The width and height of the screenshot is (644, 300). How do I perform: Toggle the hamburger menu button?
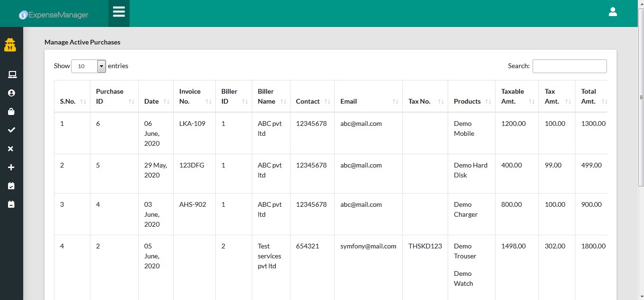pos(119,13)
